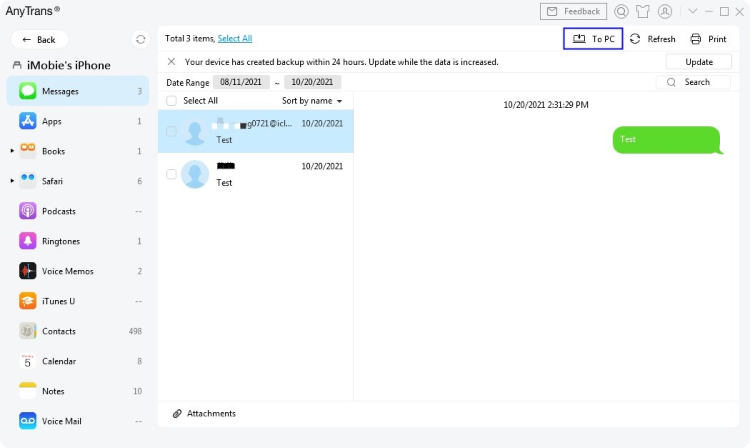Open the account search icon in title bar
The height and width of the screenshot is (448, 750).
(x=622, y=12)
